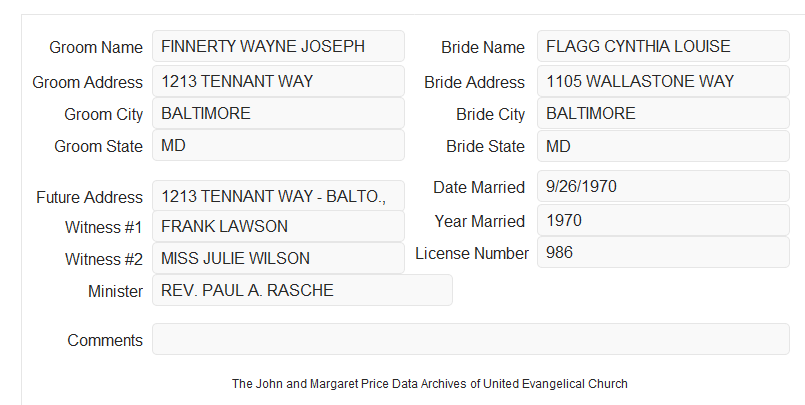Click the Year Married field

(x=663, y=221)
